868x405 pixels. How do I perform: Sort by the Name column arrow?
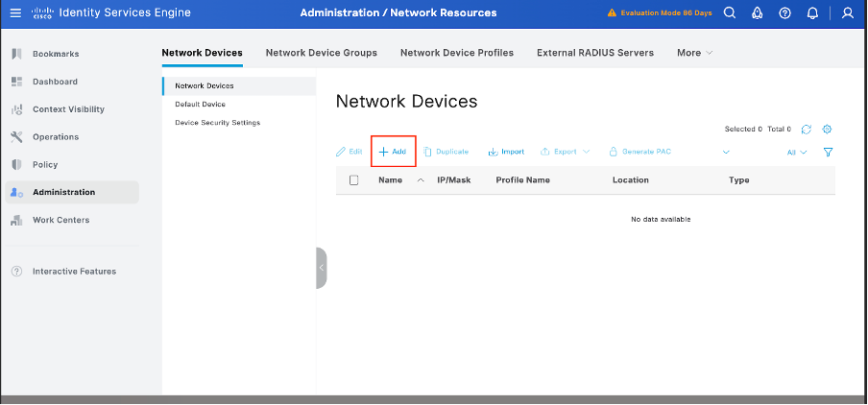[x=421, y=180]
